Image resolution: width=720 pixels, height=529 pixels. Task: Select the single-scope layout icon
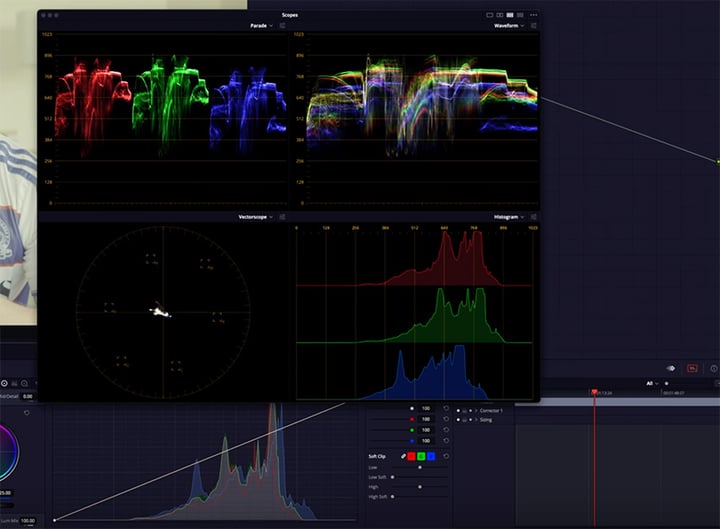pos(490,15)
